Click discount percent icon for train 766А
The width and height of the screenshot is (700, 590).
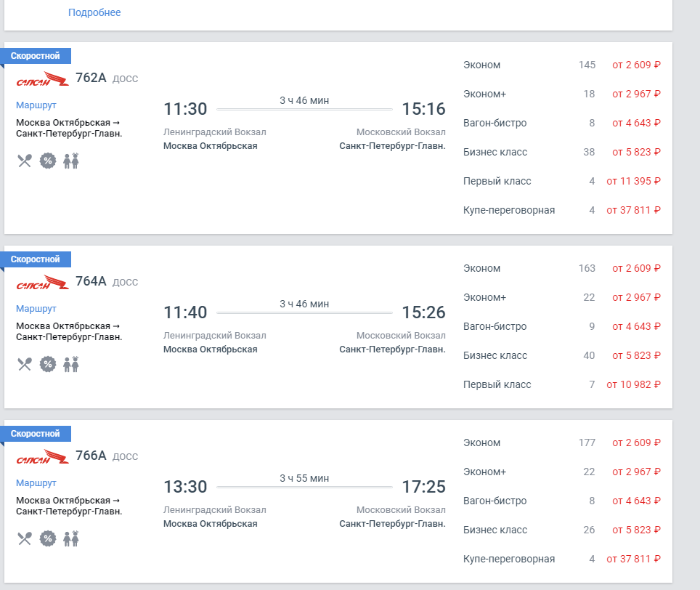[48, 538]
